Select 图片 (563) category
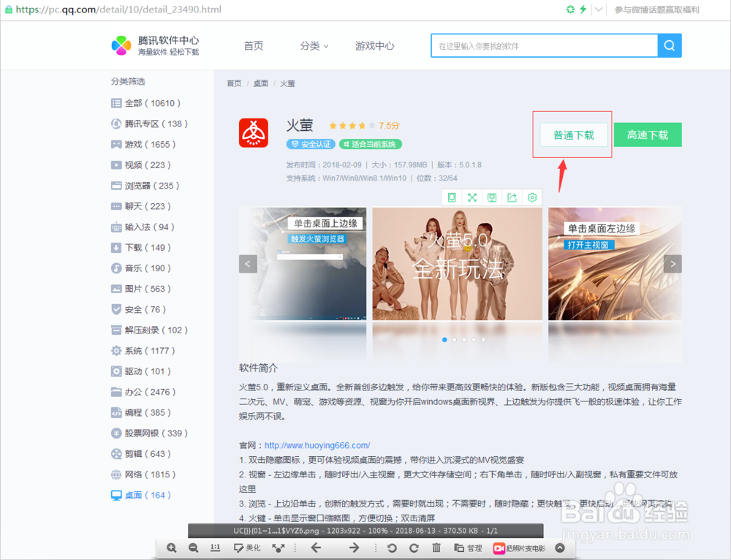Screen dimensions: 731x560 [x=141, y=289]
